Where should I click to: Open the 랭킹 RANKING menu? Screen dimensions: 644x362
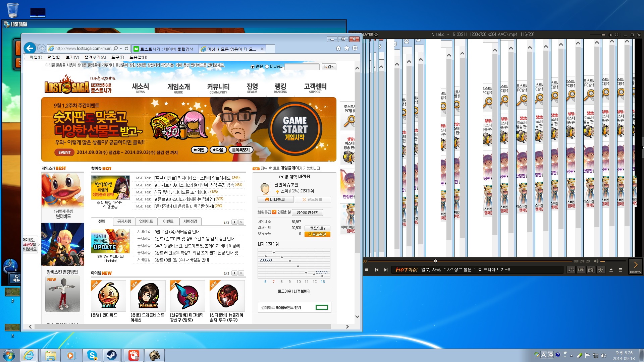(280, 88)
